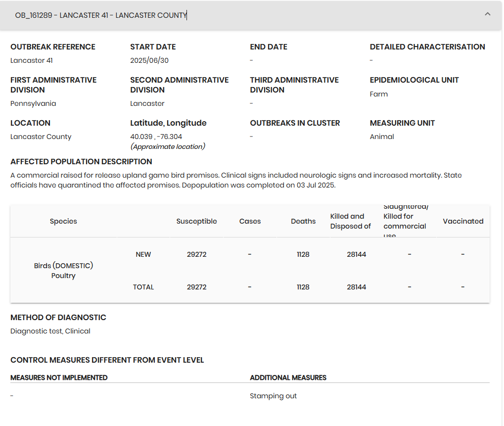This screenshot has height=426, width=504.
Task: Click the Stamping out additional measure
Action: pos(273,396)
